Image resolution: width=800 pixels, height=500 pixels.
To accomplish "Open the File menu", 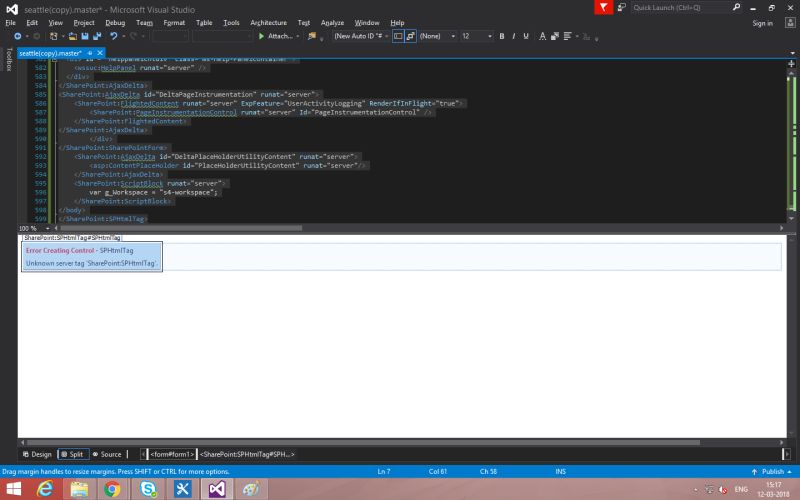I will point(10,22).
